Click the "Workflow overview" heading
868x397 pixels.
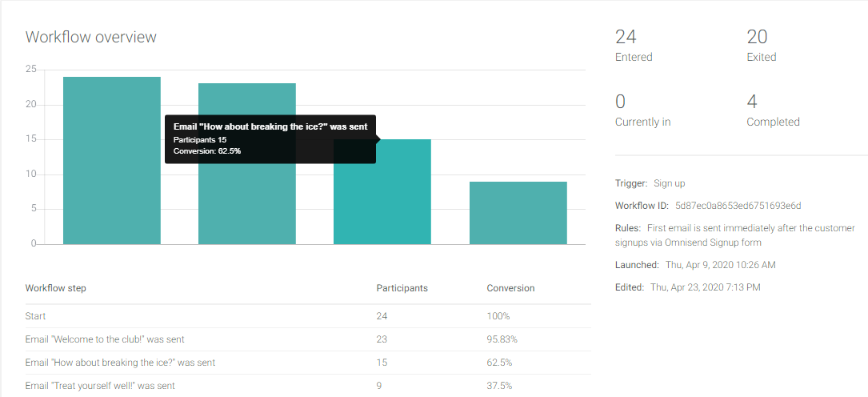pos(91,37)
